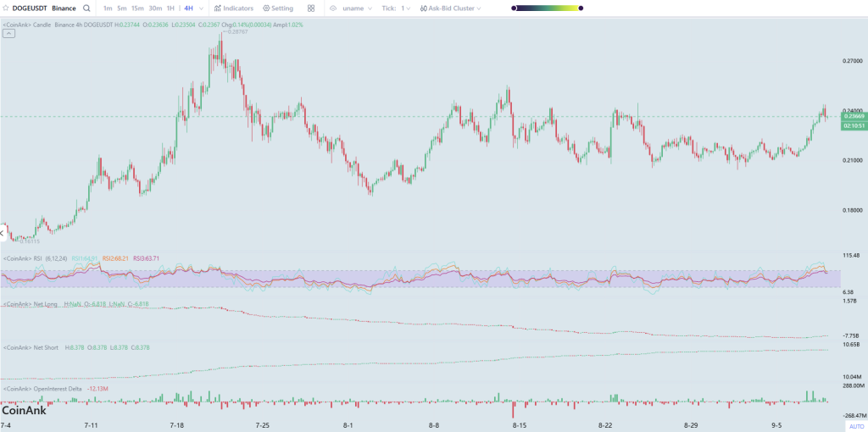This screenshot has height=432, width=868.
Task: Switch to the 1m timeframe
Action: coord(108,8)
